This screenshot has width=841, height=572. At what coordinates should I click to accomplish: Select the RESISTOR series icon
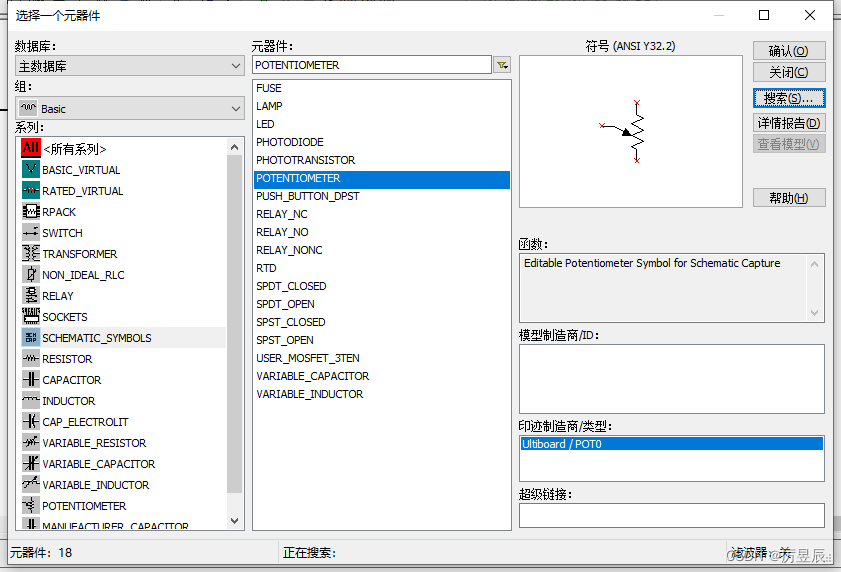(x=31, y=359)
